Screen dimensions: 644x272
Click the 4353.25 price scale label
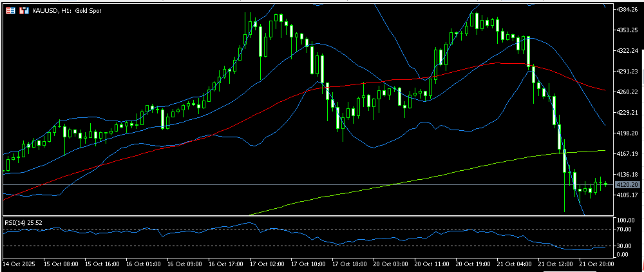click(x=627, y=30)
